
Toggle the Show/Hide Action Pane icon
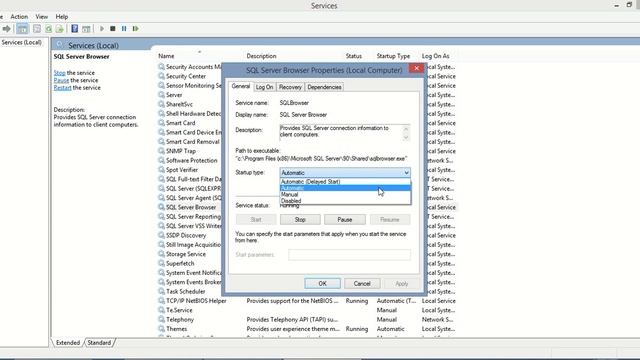click(x=86, y=29)
